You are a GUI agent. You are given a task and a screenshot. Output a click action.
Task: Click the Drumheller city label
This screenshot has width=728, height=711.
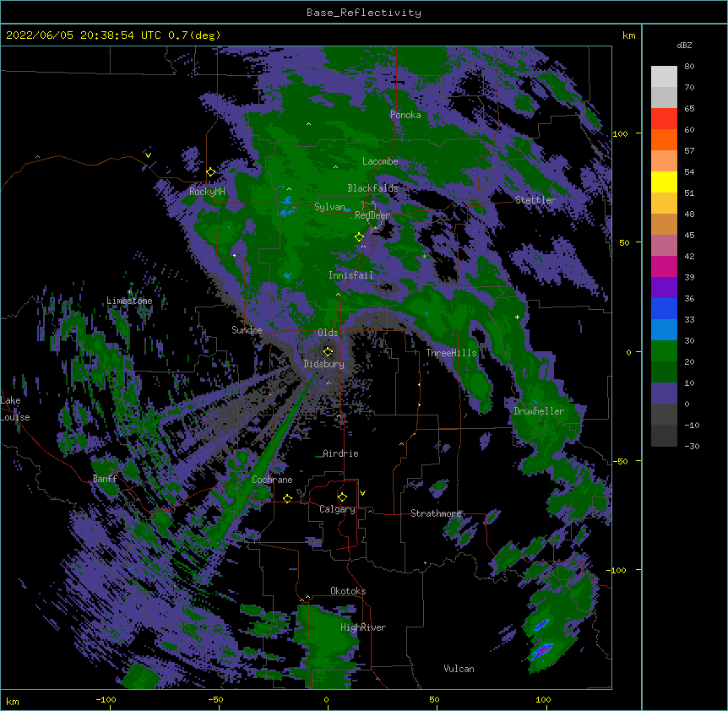pos(539,411)
